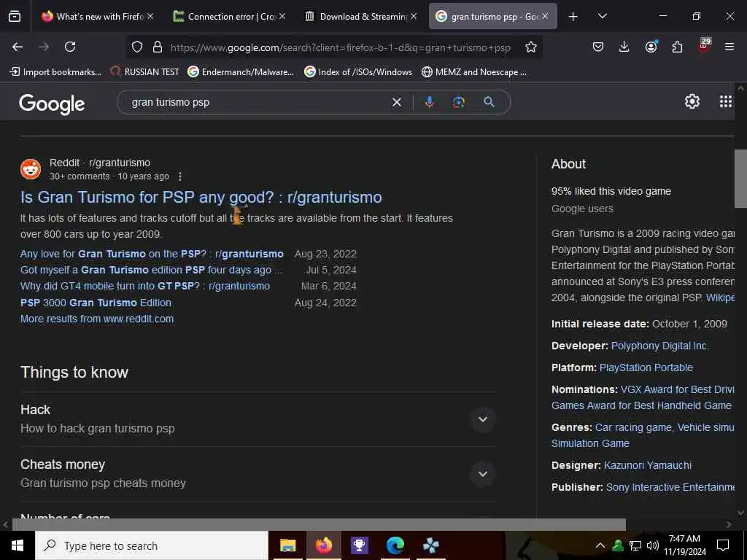Open Windows Start menu

pos(18,545)
